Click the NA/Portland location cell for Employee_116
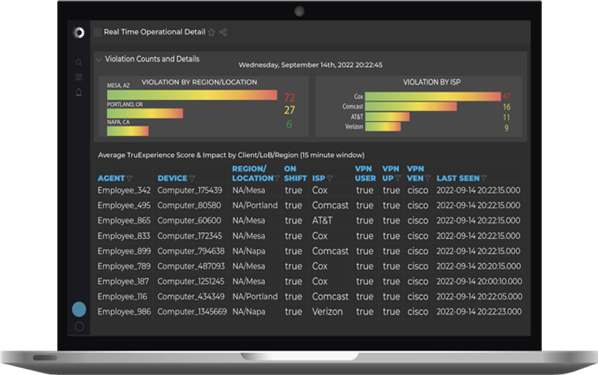The width and height of the screenshot is (598, 375). [255, 296]
